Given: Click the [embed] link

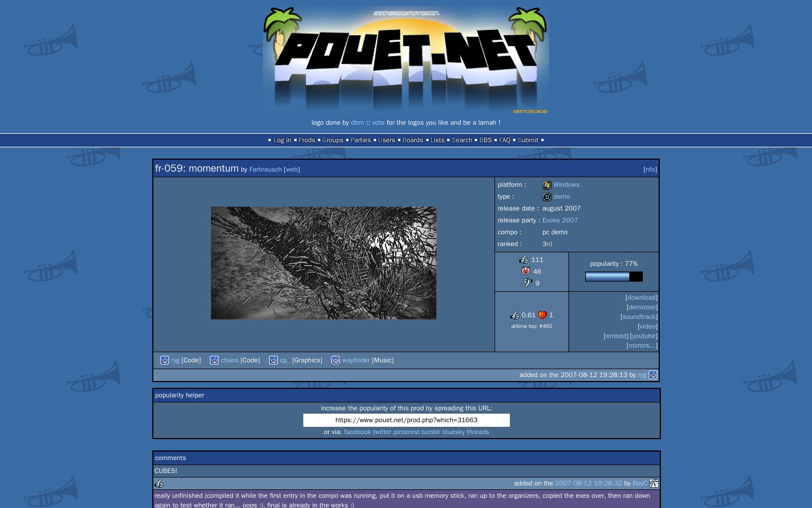Looking at the screenshot, I should point(616,336).
